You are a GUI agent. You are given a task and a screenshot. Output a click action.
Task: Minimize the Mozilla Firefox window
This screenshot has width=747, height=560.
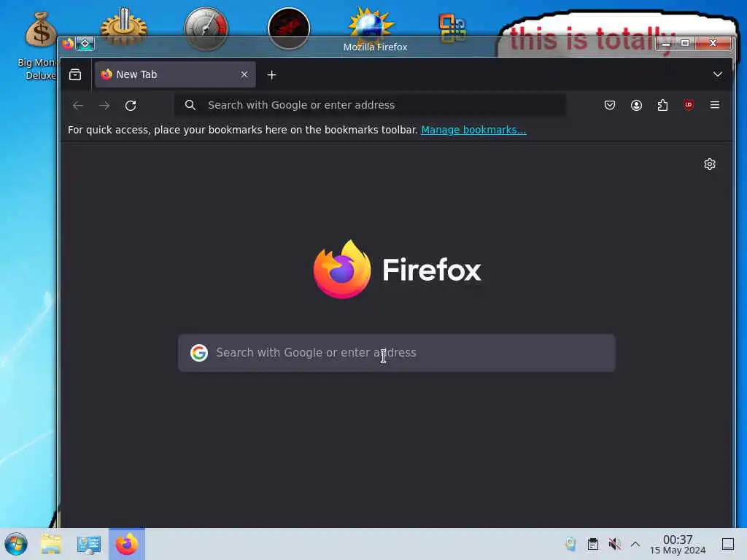tap(666, 44)
